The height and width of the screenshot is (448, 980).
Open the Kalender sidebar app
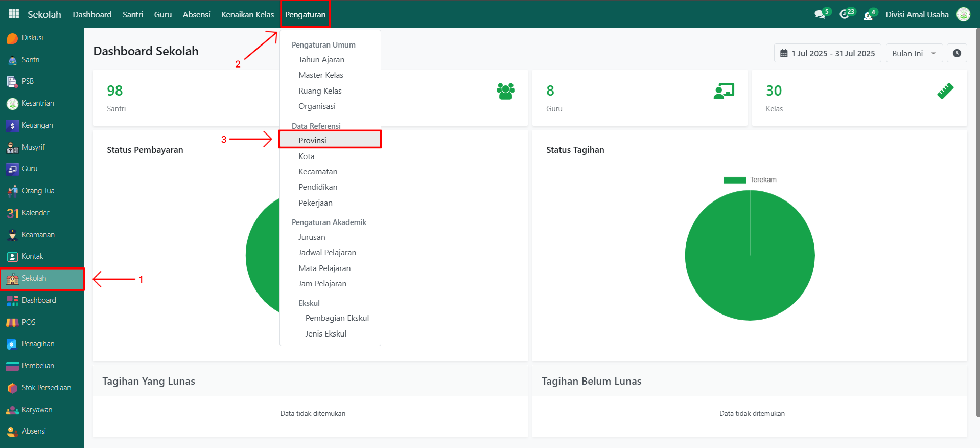pos(35,213)
